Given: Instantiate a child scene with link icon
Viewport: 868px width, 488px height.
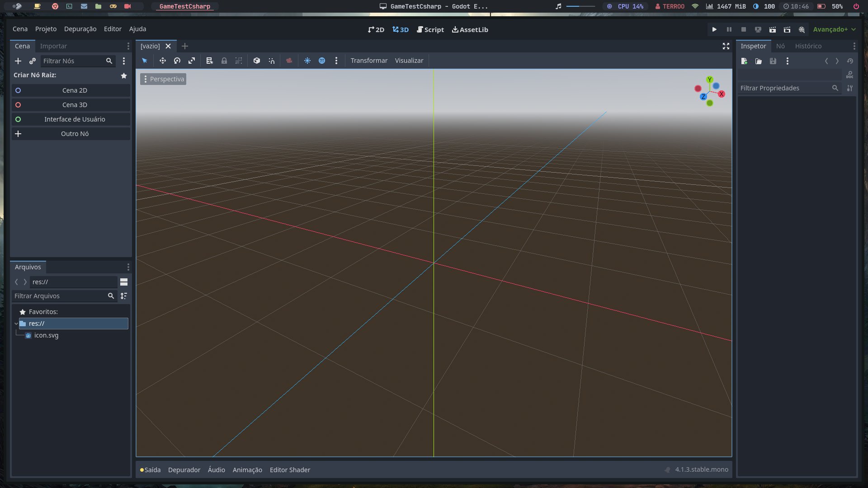Looking at the screenshot, I should (x=33, y=61).
